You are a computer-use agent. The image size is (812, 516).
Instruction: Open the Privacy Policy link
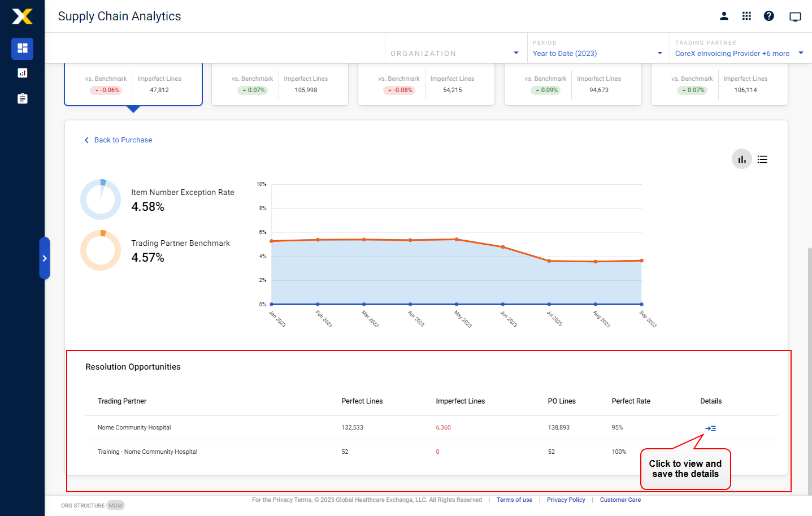coord(566,500)
